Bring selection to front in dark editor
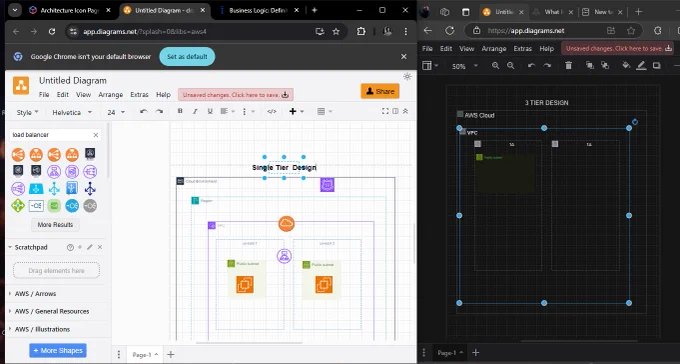The height and width of the screenshot is (364, 680). (590, 66)
